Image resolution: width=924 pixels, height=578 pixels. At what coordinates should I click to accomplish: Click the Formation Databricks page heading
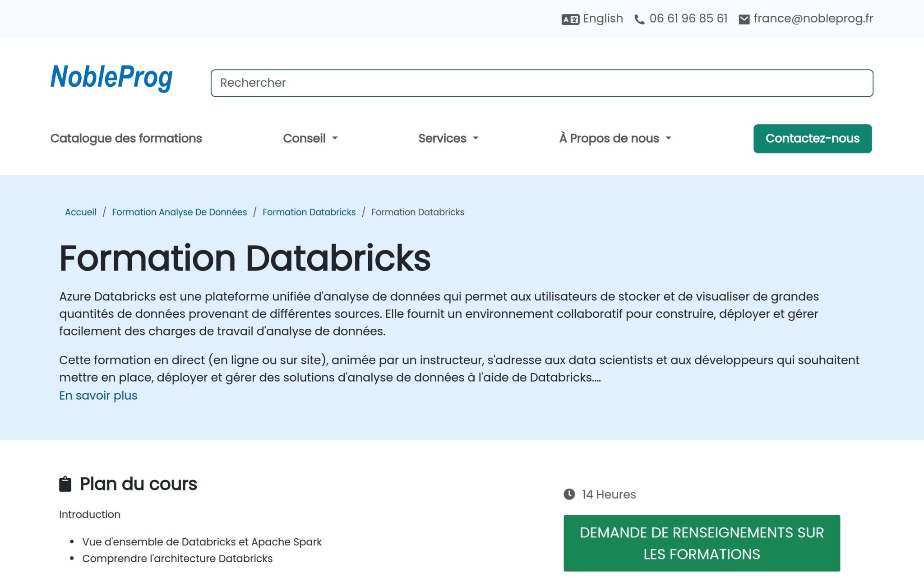coord(245,258)
